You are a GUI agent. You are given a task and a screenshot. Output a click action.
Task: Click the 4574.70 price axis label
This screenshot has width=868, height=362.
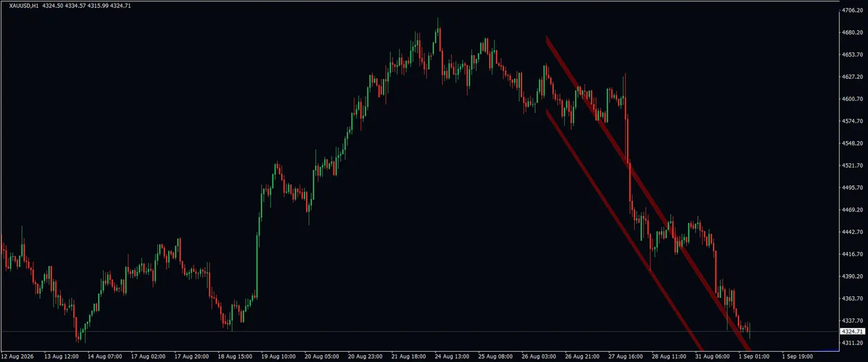pyautogui.click(x=852, y=121)
